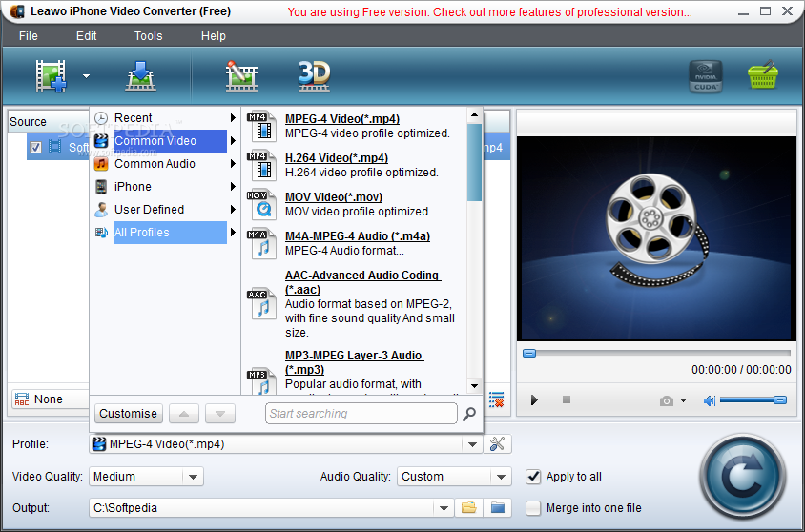Click the Add Video toolbar icon
805x532 pixels.
click(51, 76)
